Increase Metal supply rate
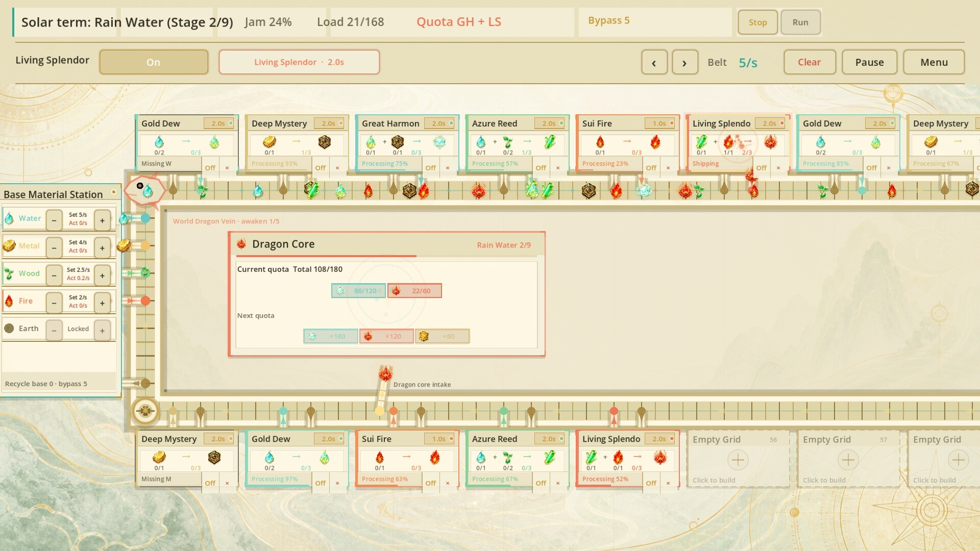This screenshot has width=980, height=551. tap(102, 248)
